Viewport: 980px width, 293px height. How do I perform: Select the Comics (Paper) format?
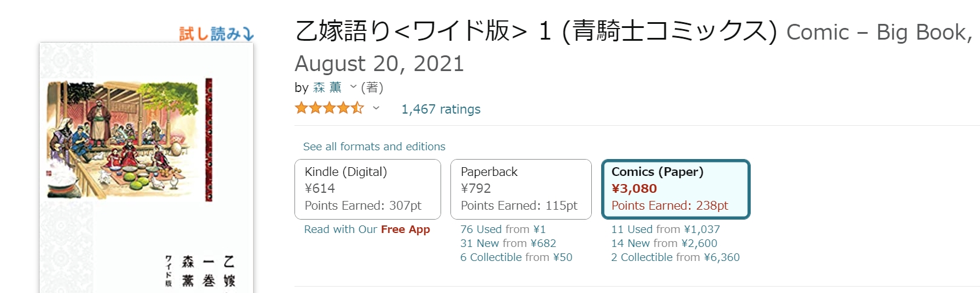click(676, 189)
